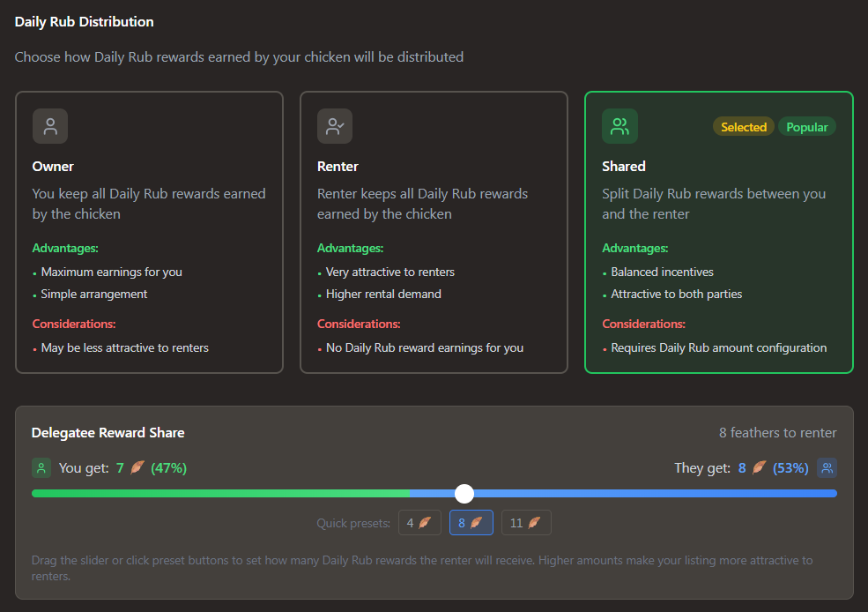Click the blue portion of the slider track
Screen dimensions: 868x612
click(x=652, y=493)
